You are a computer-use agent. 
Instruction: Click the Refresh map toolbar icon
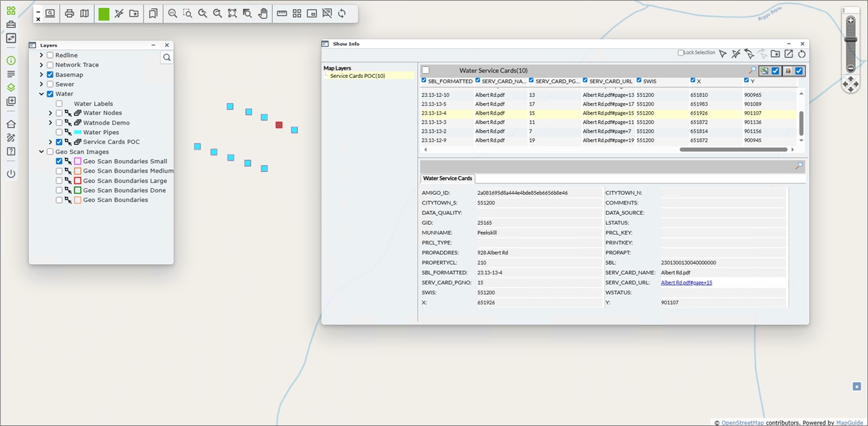click(x=342, y=14)
